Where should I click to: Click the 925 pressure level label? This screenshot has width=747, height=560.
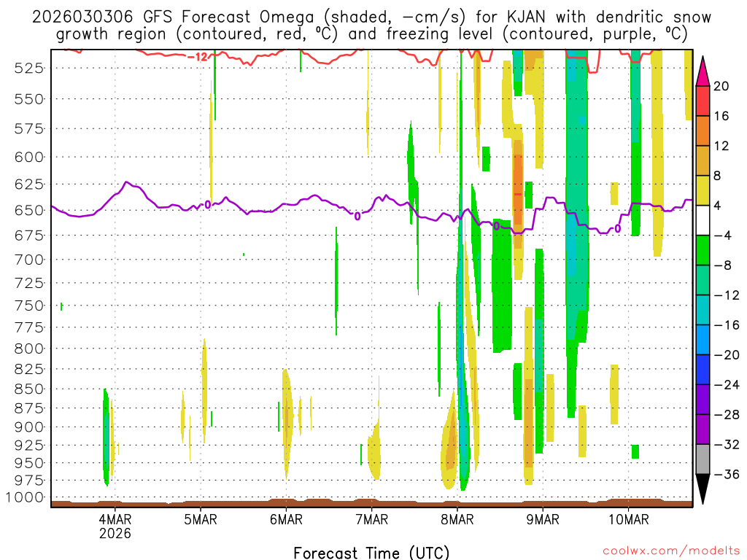click(x=28, y=446)
